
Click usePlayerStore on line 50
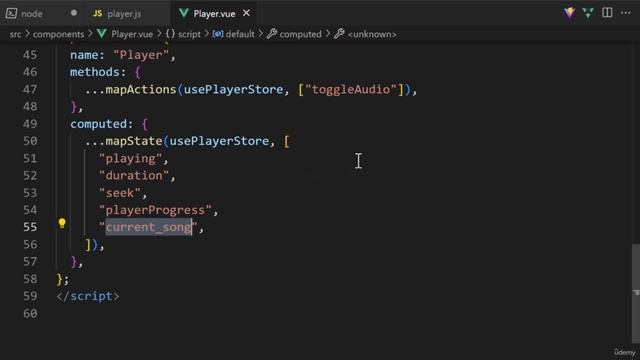click(219, 141)
